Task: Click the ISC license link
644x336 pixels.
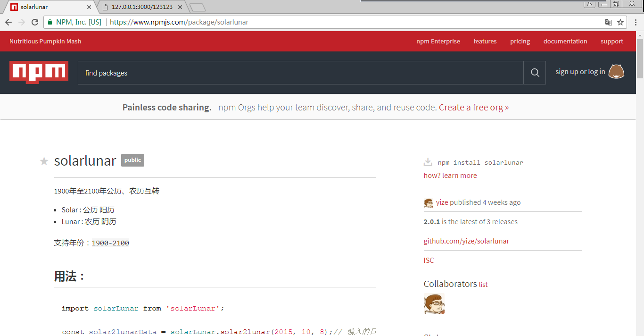Action: [x=429, y=260]
